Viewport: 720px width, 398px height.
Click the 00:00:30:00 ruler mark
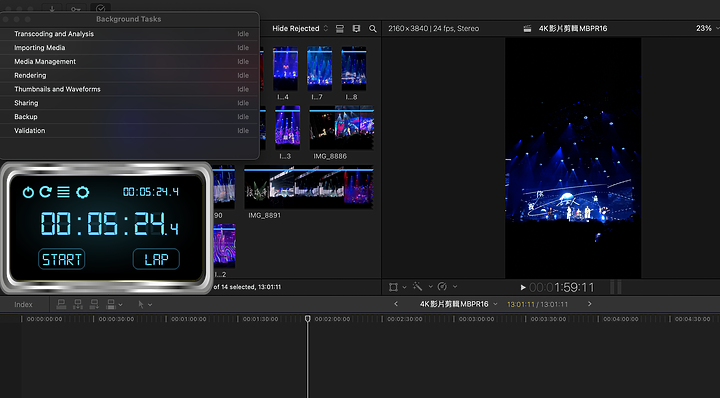tap(116, 319)
